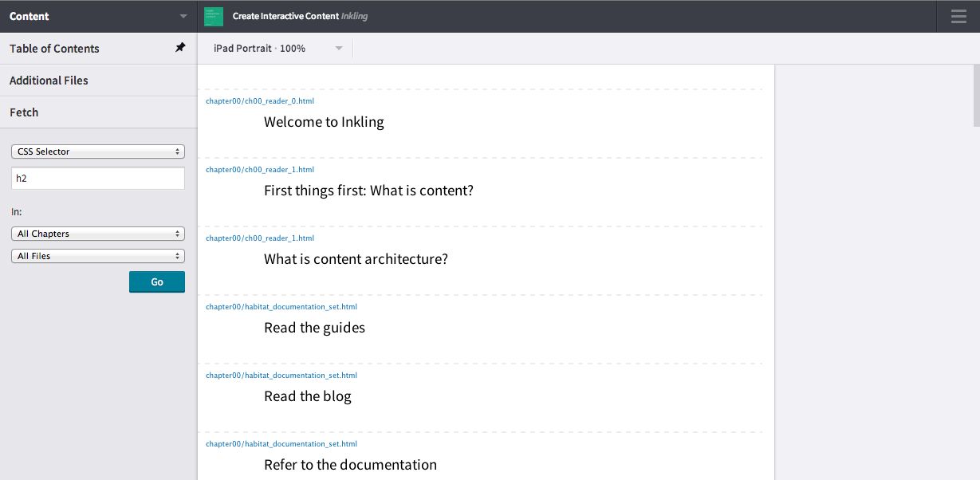Select the Welcome to Inkling heading result
The height and width of the screenshot is (480, 980).
point(324,121)
